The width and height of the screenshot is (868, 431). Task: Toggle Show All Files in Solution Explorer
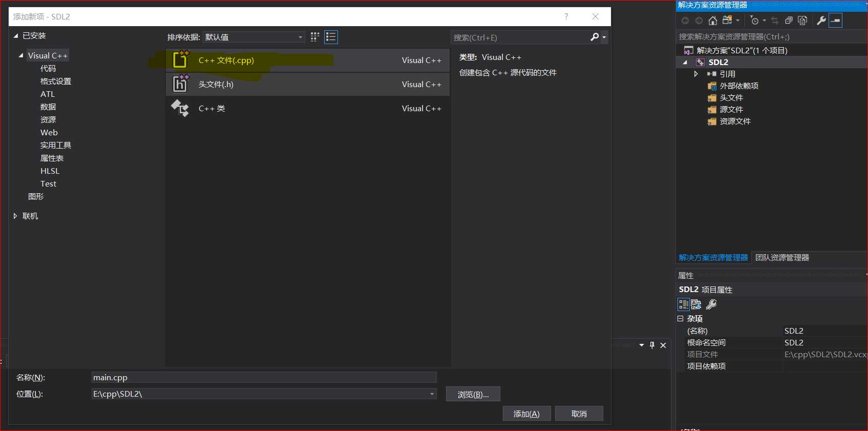pos(802,20)
